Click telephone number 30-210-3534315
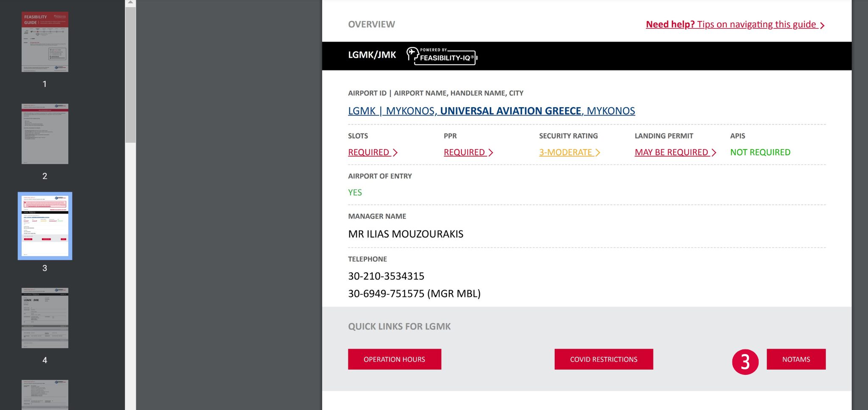 (386, 276)
